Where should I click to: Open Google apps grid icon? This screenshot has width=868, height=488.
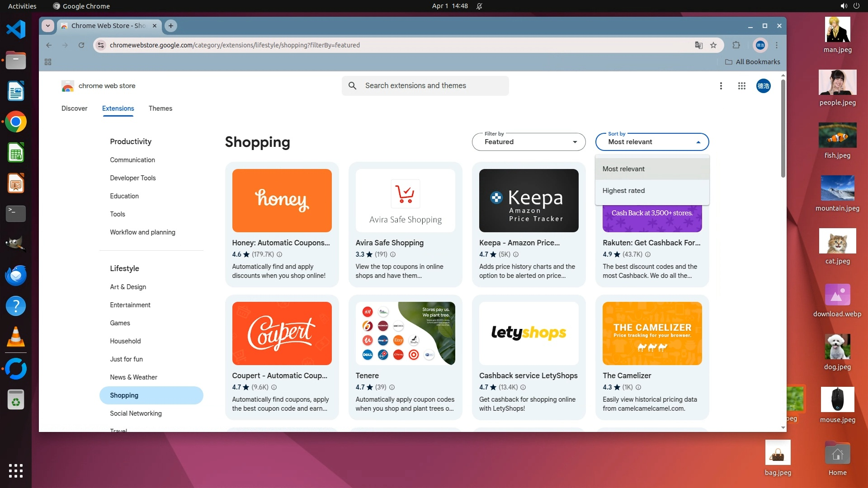click(x=741, y=86)
